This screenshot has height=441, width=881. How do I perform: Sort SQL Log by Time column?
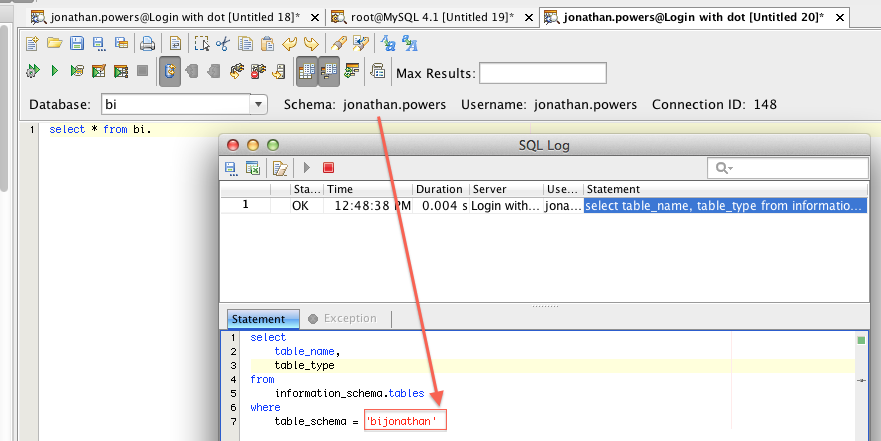pyautogui.click(x=368, y=189)
